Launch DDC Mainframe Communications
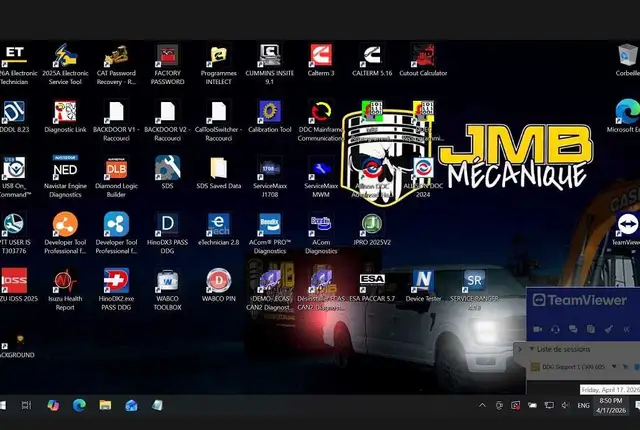 [321, 121]
